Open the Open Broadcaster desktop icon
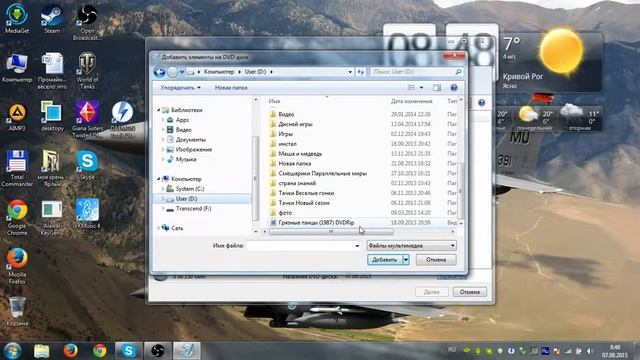The width and height of the screenshot is (640, 360). tap(87, 22)
